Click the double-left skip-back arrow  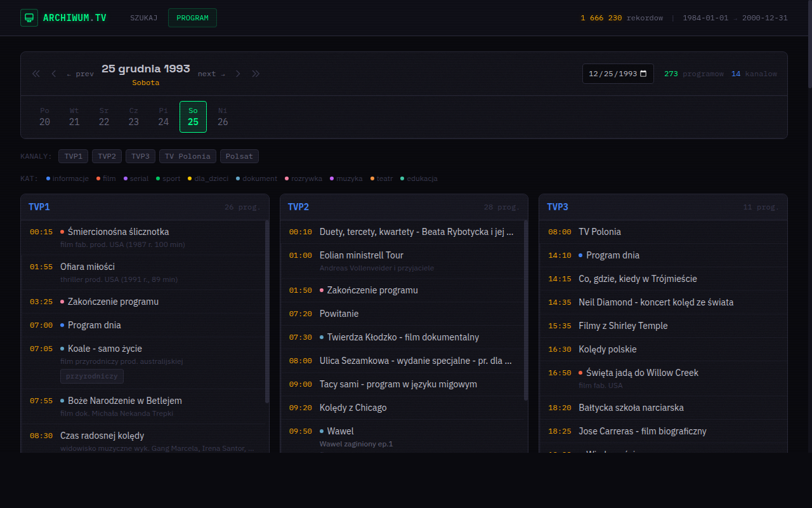pos(36,74)
